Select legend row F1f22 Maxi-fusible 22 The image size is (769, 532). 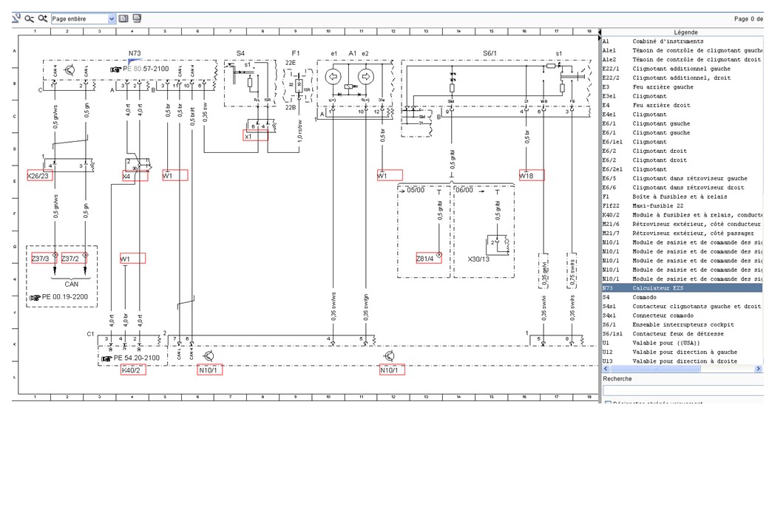pyautogui.click(x=682, y=205)
